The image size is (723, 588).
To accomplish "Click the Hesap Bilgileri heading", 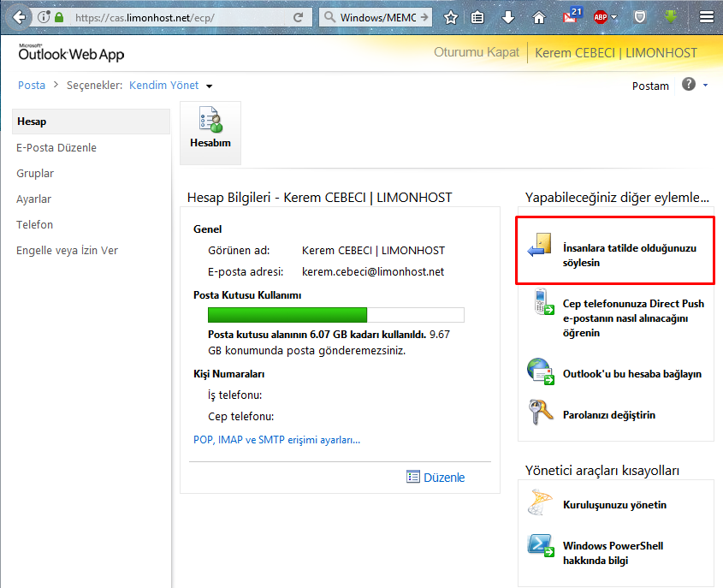I will (319, 198).
